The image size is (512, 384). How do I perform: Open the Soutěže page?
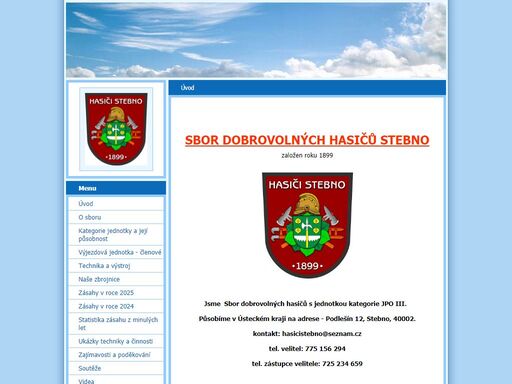coord(90,368)
